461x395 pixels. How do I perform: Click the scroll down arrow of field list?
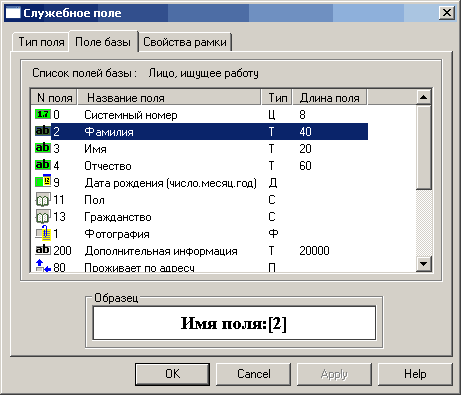point(424,264)
